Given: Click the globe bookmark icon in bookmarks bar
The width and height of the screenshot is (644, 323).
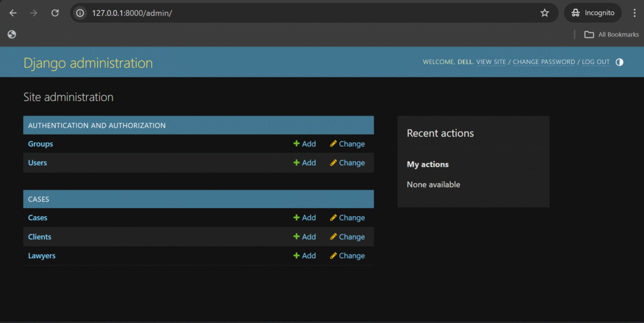Looking at the screenshot, I should click(x=12, y=35).
